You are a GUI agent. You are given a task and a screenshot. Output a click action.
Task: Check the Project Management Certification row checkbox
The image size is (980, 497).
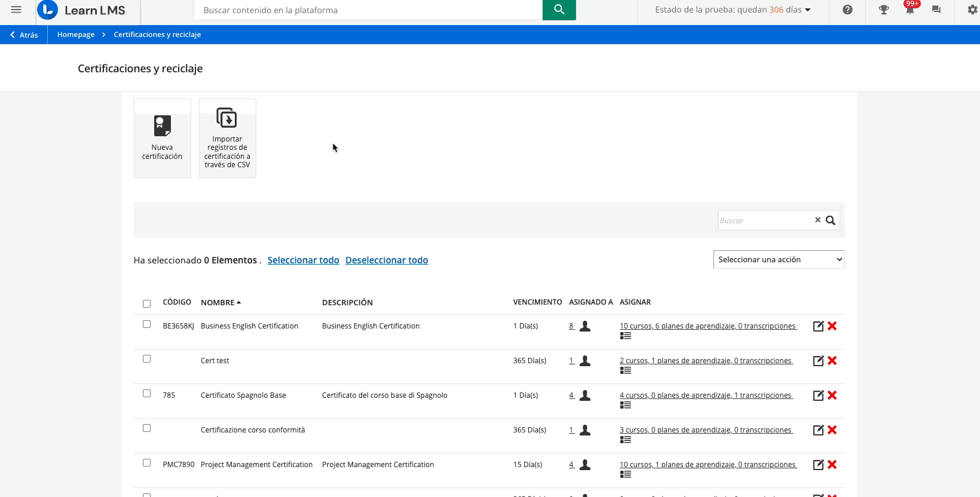tap(146, 462)
